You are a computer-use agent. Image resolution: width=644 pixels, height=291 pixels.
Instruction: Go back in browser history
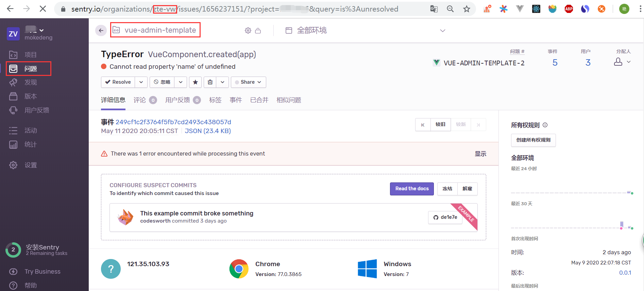[x=10, y=9]
